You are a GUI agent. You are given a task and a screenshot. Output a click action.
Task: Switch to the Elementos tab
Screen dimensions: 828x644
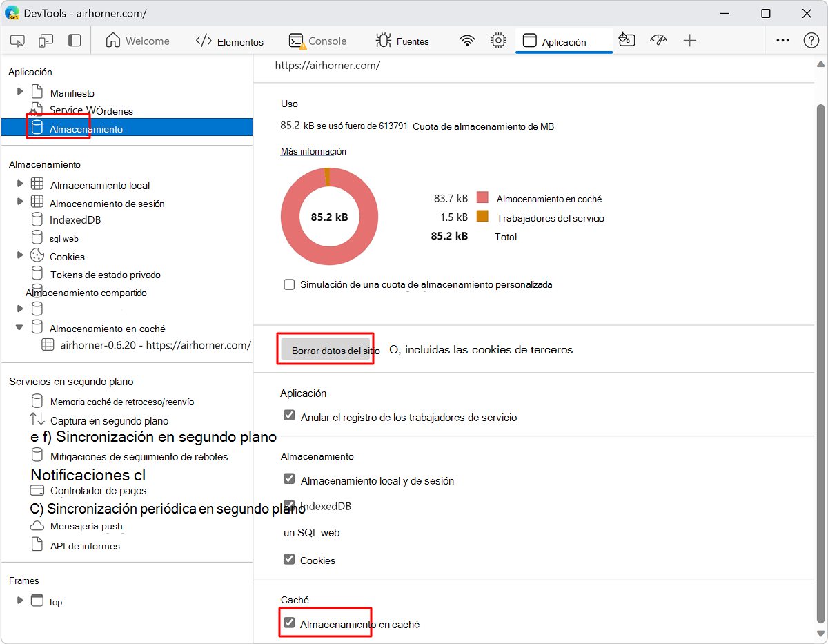tap(229, 41)
